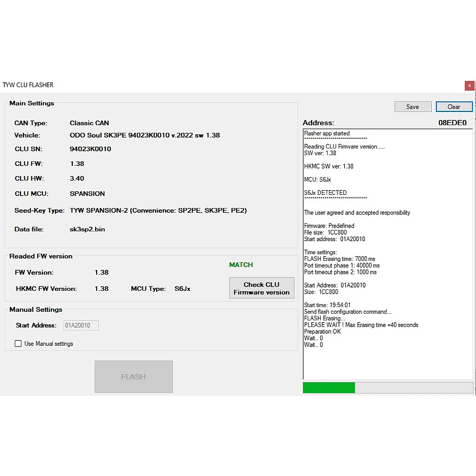Click the green MATCH status text
The width and height of the screenshot is (476, 476).
point(241,265)
